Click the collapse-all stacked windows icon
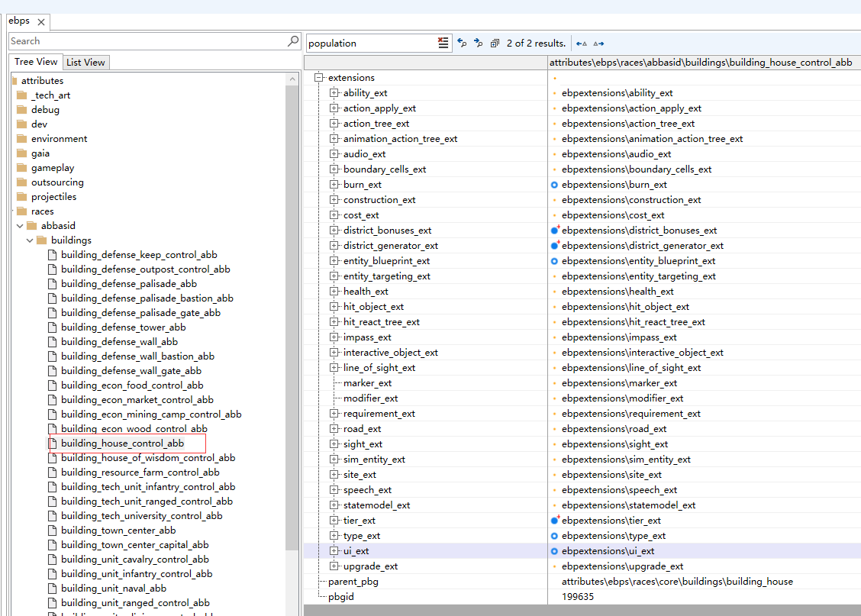The image size is (861, 616). pos(495,44)
